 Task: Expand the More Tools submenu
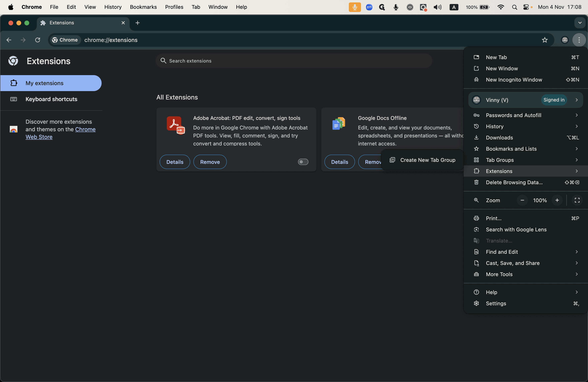pos(526,274)
